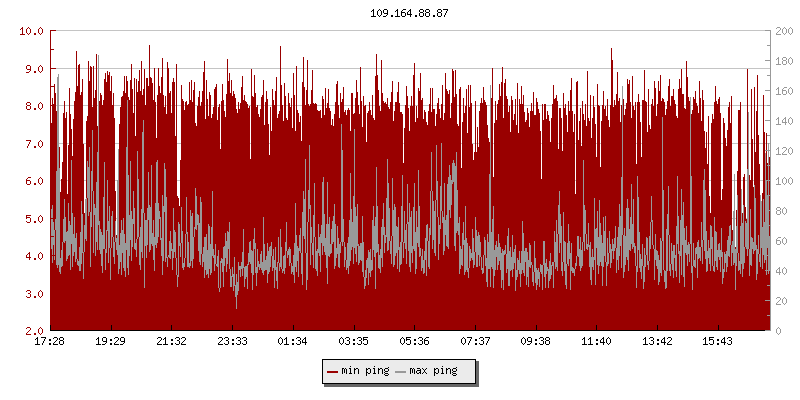Click the 19:29 time label
This screenshot has width=800, height=400.
point(110,342)
